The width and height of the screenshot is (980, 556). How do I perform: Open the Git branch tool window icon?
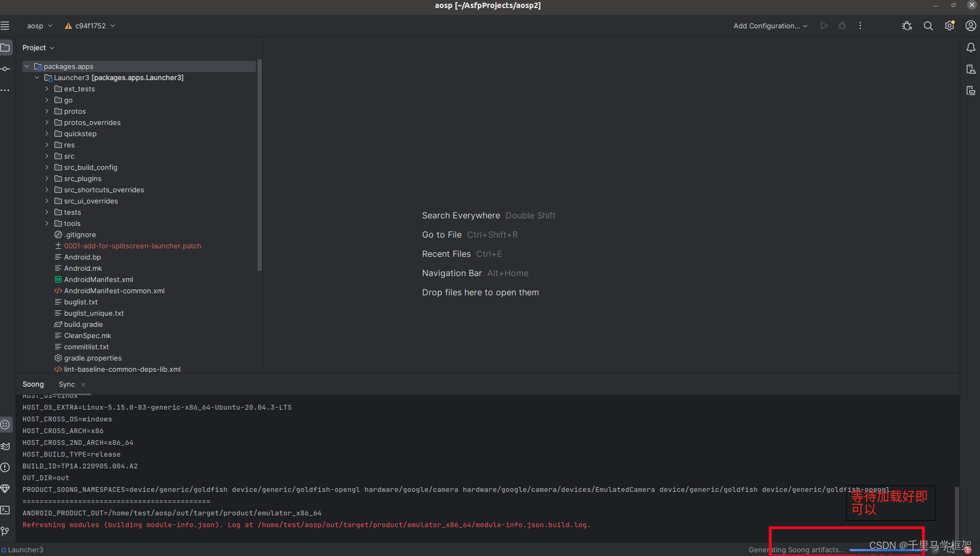5,531
